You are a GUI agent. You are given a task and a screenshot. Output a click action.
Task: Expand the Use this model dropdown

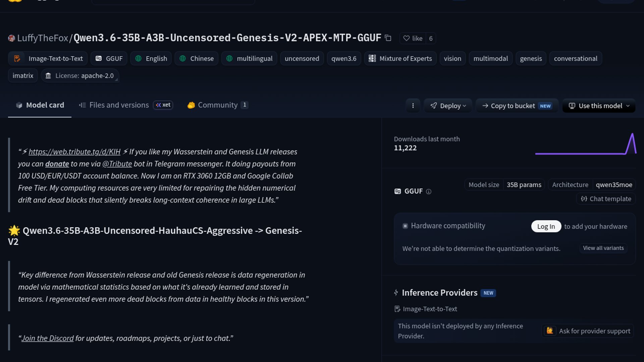[599, 106]
